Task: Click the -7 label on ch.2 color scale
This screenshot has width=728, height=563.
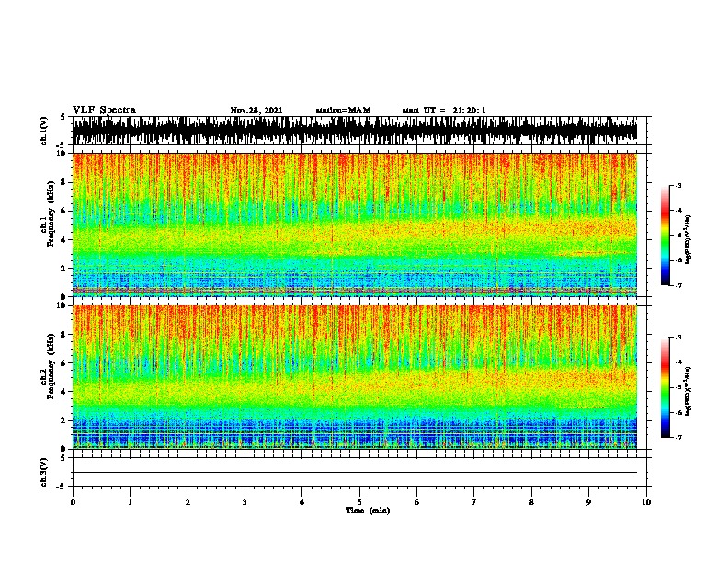Action: [677, 437]
